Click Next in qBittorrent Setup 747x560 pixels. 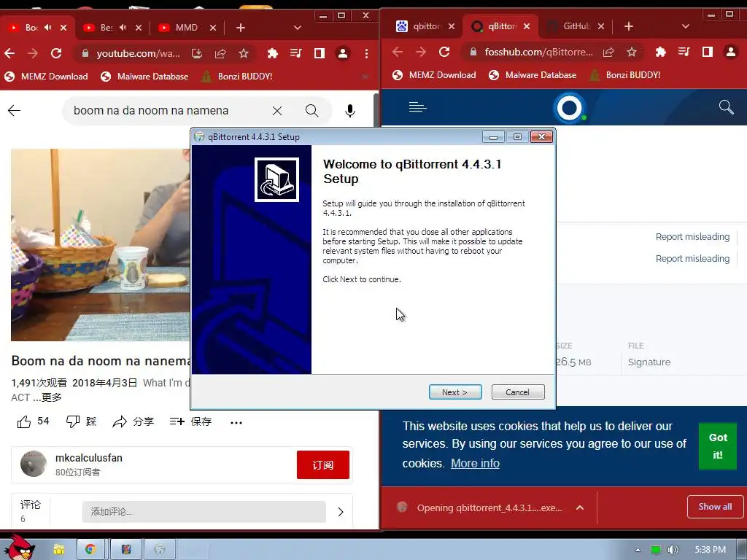click(455, 392)
